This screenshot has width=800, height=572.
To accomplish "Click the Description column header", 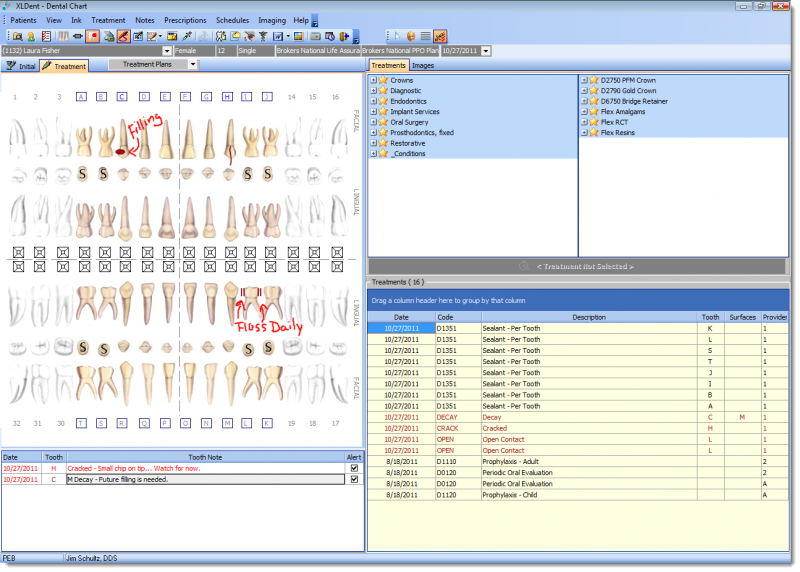I will tap(588, 317).
